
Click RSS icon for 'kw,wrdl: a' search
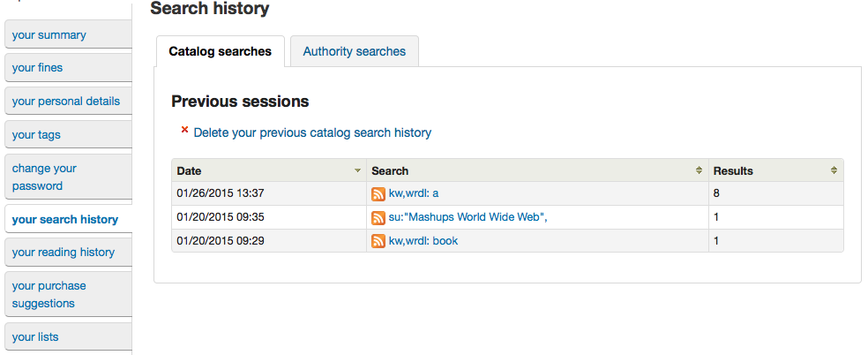click(x=378, y=193)
